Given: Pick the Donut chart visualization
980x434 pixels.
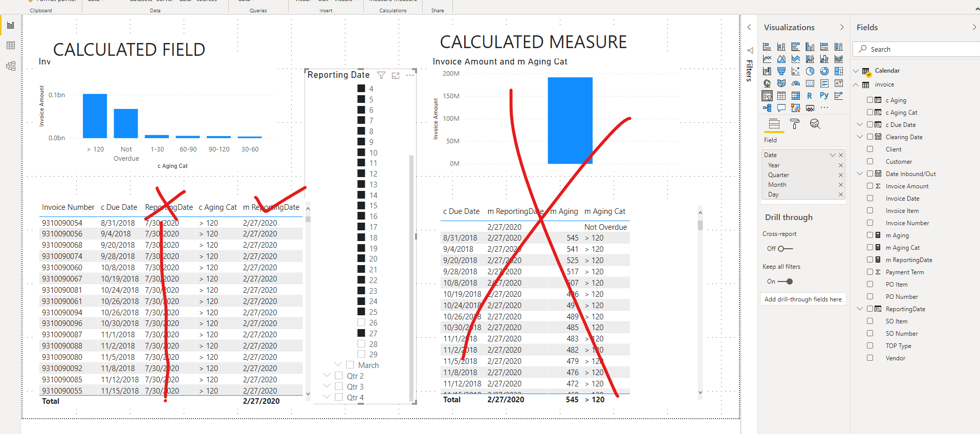Looking at the screenshot, I should coord(824,71).
